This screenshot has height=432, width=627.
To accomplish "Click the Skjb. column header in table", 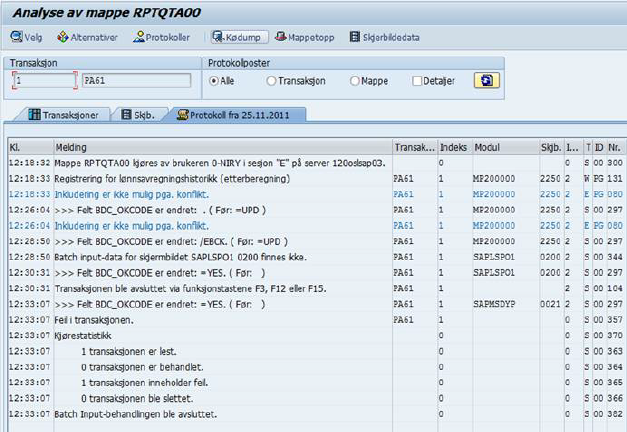I will click(551, 148).
